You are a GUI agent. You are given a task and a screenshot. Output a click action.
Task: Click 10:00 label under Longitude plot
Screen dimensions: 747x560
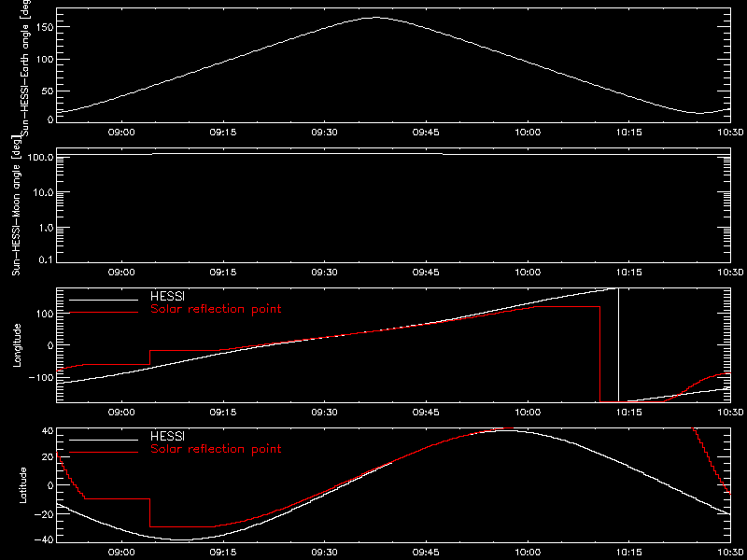pyautogui.click(x=528, y=412)
